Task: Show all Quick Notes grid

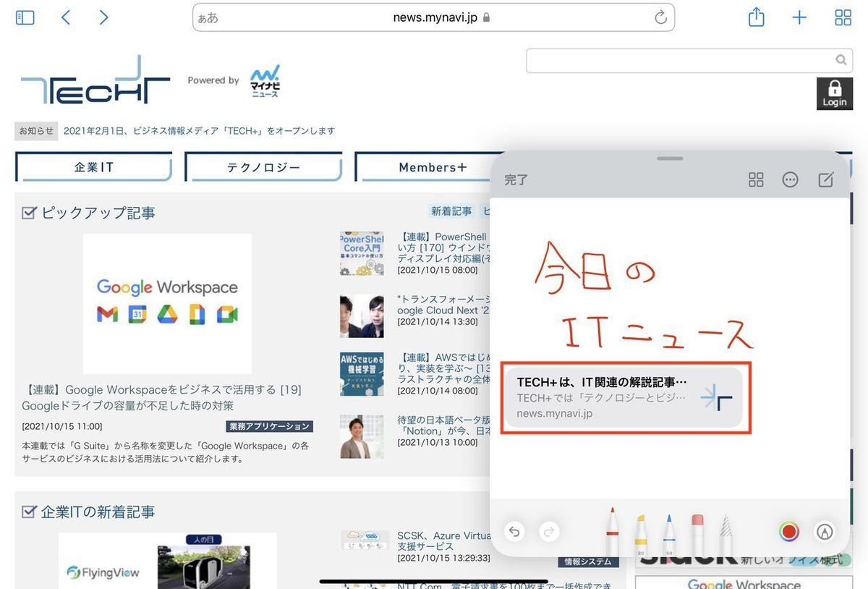Action: coord(756,179)
